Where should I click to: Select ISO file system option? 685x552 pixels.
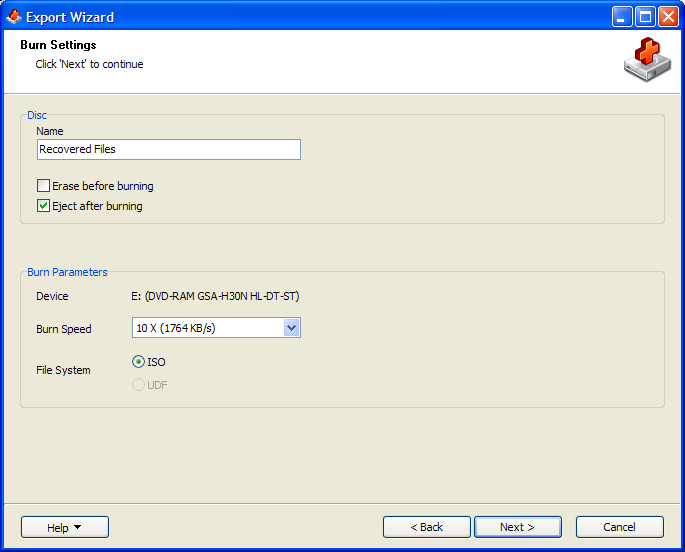coord(138,362)
